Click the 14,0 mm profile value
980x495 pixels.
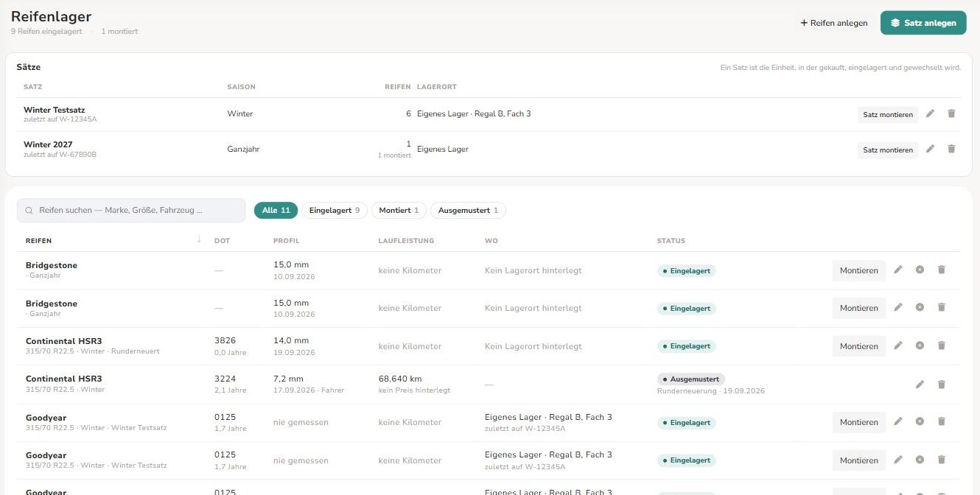[x=291, y=340]
